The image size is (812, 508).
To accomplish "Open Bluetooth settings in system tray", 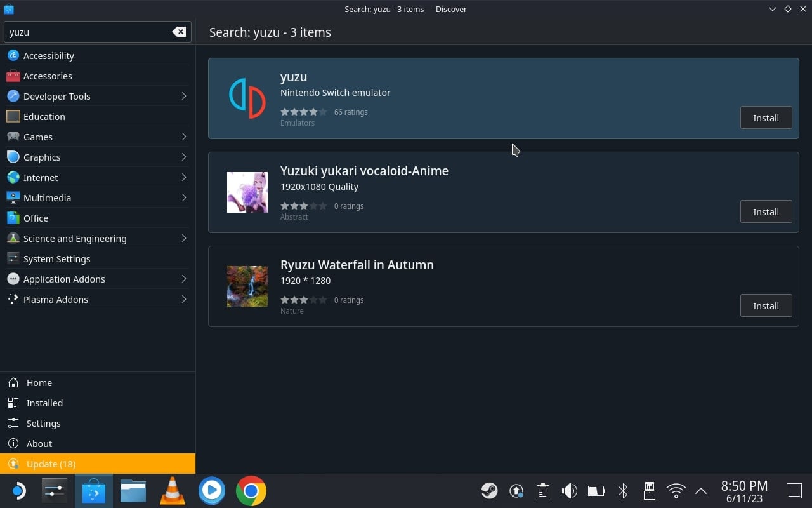I will pos(623,490).
